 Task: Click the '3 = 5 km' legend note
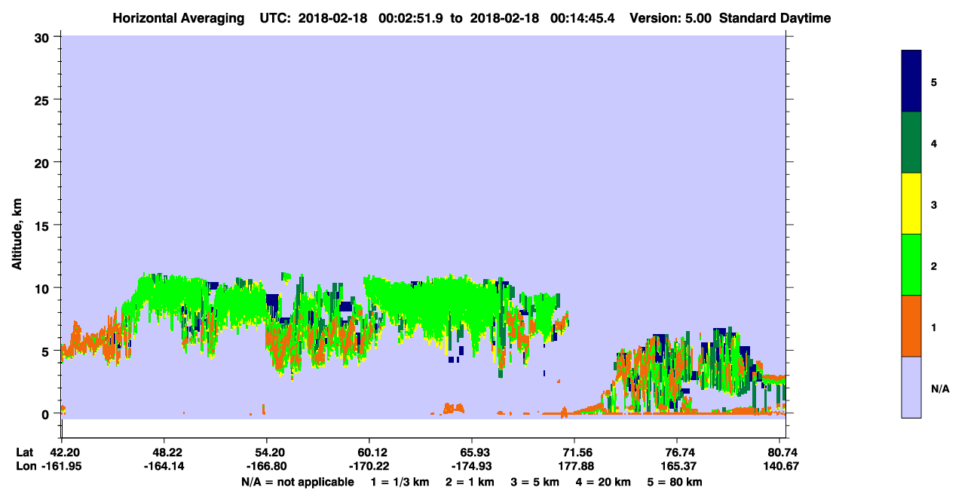pos(534,482)
